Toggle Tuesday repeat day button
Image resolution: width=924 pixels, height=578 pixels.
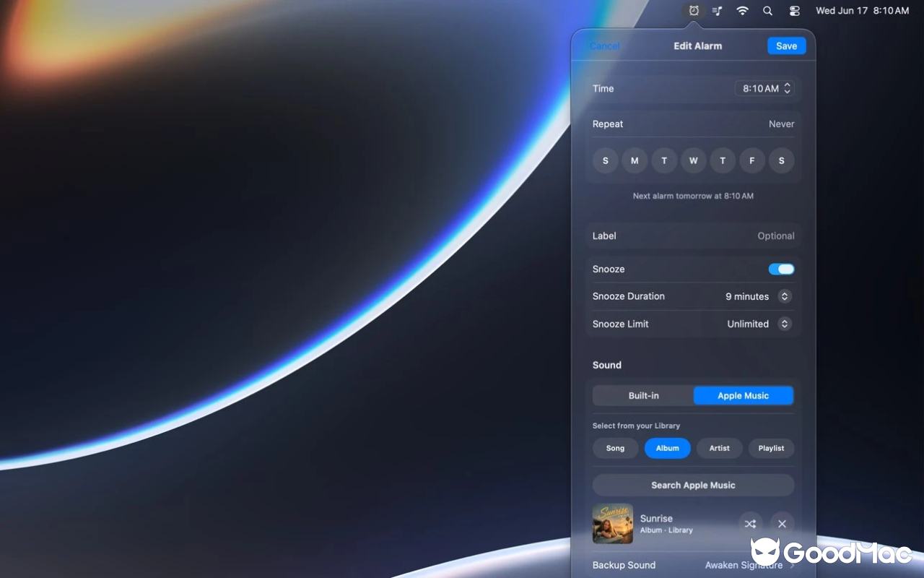(664, 160)
